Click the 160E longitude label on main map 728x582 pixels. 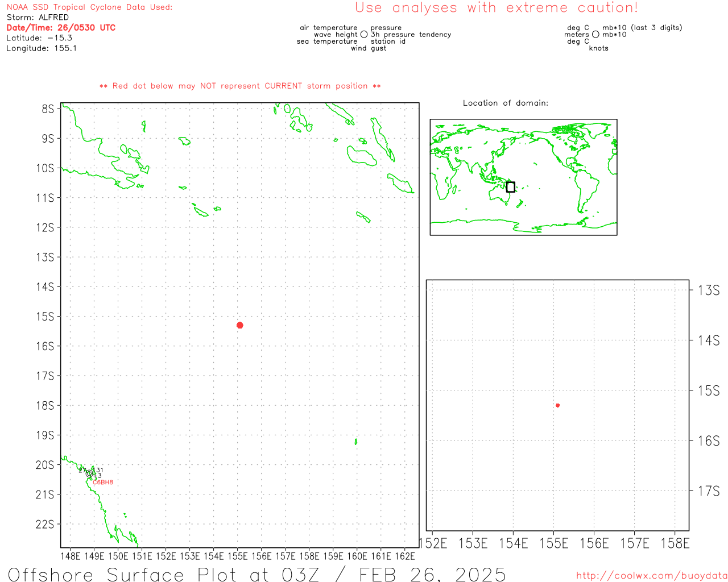pyautogui.click(x=357, y=556)
